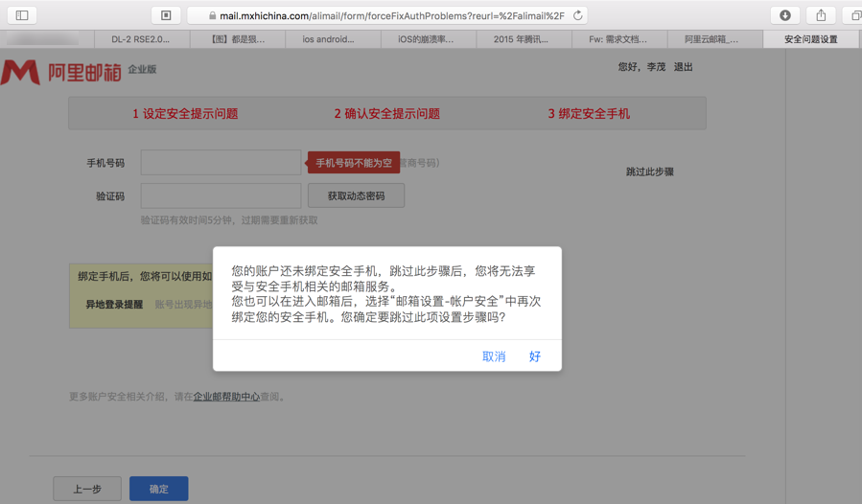Open the iOS的崩溃率 tab
Image resolution: width=862 pixels, height=504 pixels.
pos(429,39)
